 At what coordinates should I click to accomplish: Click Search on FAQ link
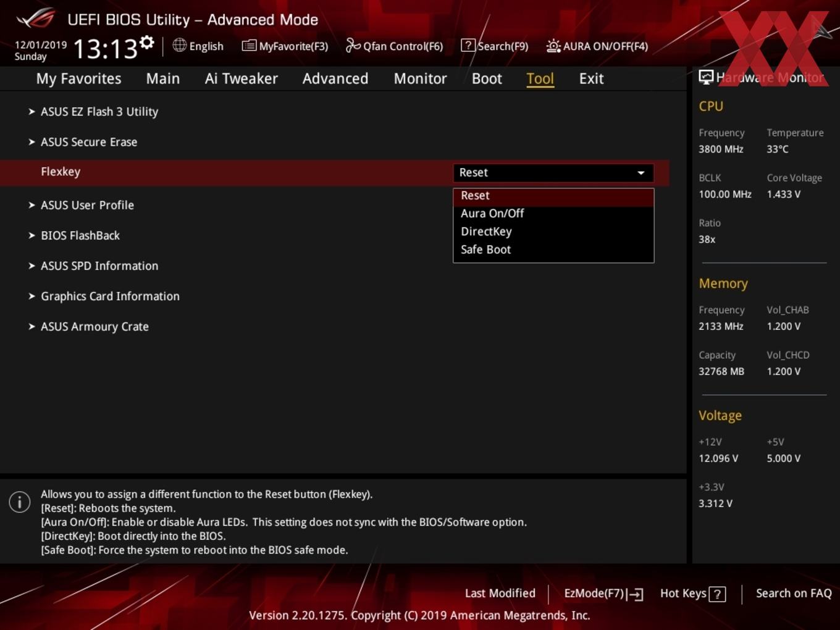[x=794, y=594]
